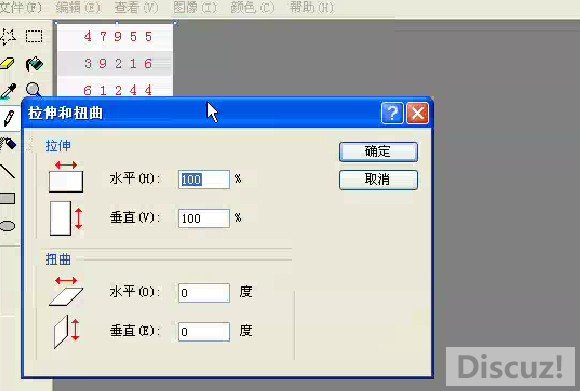Select the line drawing tool
Screen dimensions: 580x391
tap(7, 171)
